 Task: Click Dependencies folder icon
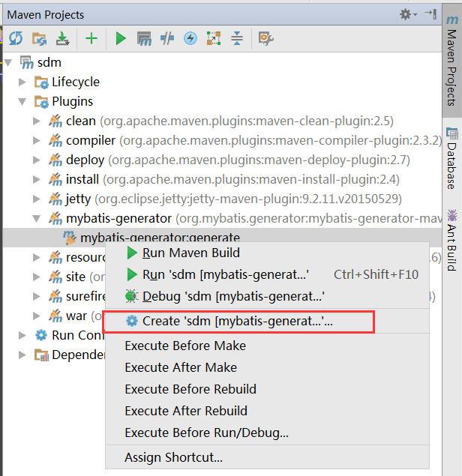[41, 355]
